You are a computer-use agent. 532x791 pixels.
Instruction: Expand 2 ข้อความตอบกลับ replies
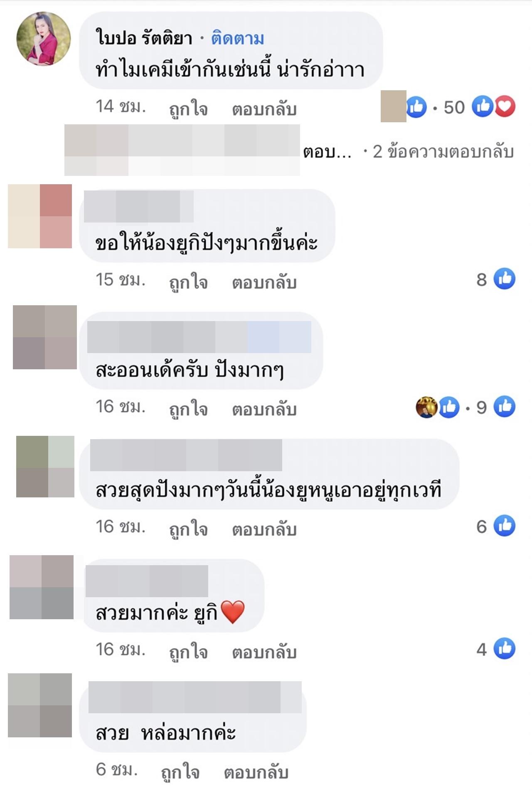tap(443, 152)
